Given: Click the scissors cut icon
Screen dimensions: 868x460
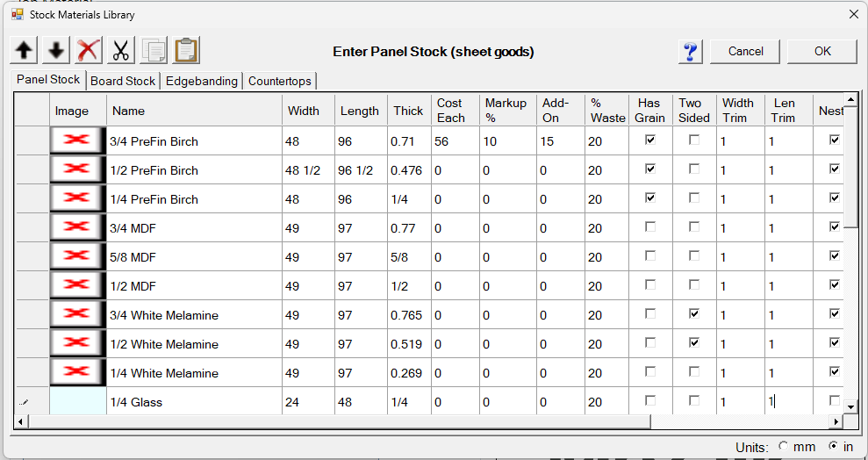Looking at the screenshot, I should [x=121, y=51].
